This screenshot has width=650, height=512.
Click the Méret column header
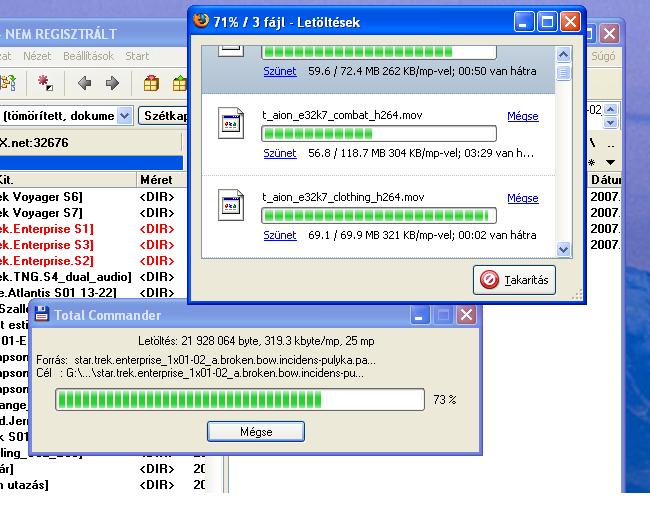pyautogui.click(x=155, y=180)
